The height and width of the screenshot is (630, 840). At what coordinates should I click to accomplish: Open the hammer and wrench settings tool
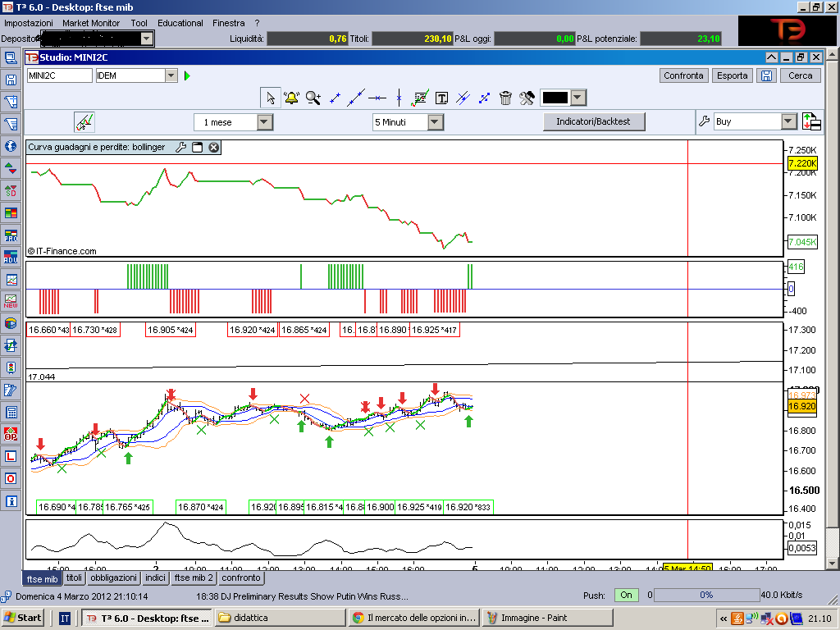(527, 98)
